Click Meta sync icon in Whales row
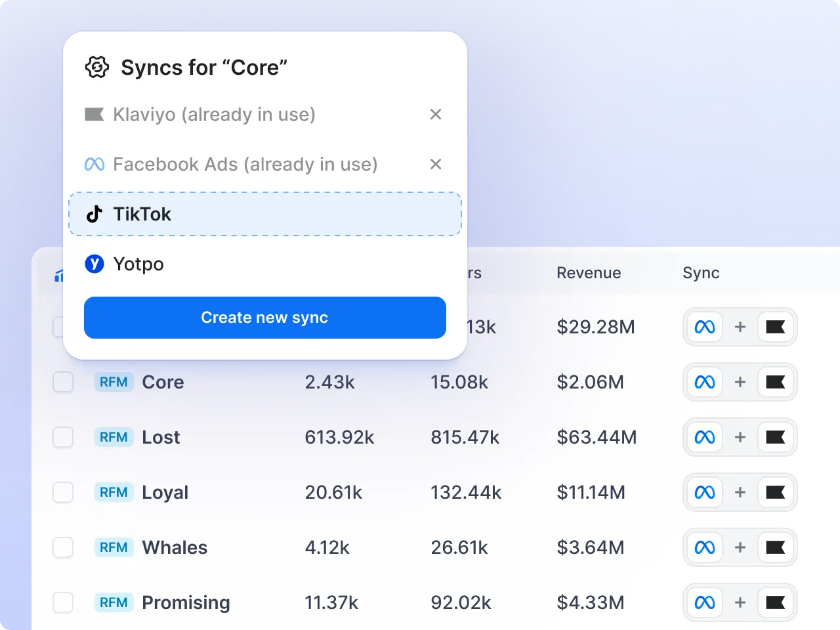 tap(705, 547)
